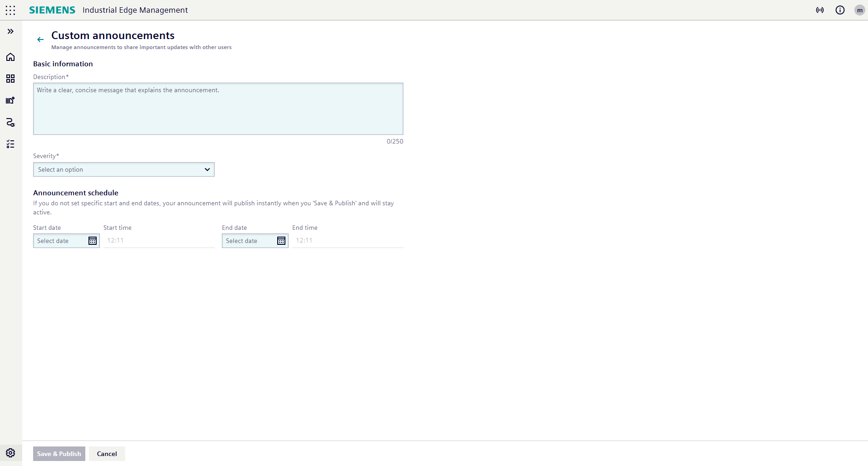Image resolution: width=868 pixels, height=466 pixels.
Task: Open the library catalog sidebar icon
Action: click(10, 100)
